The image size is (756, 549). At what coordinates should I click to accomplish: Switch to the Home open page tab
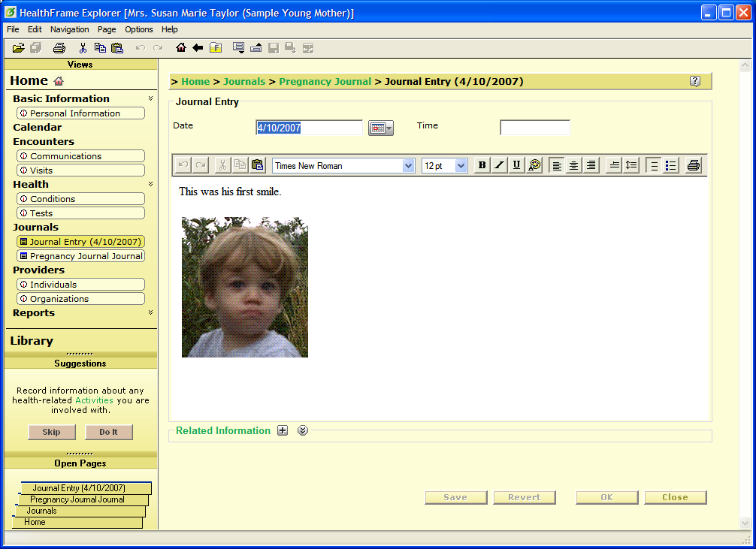[x=77, y=523]
